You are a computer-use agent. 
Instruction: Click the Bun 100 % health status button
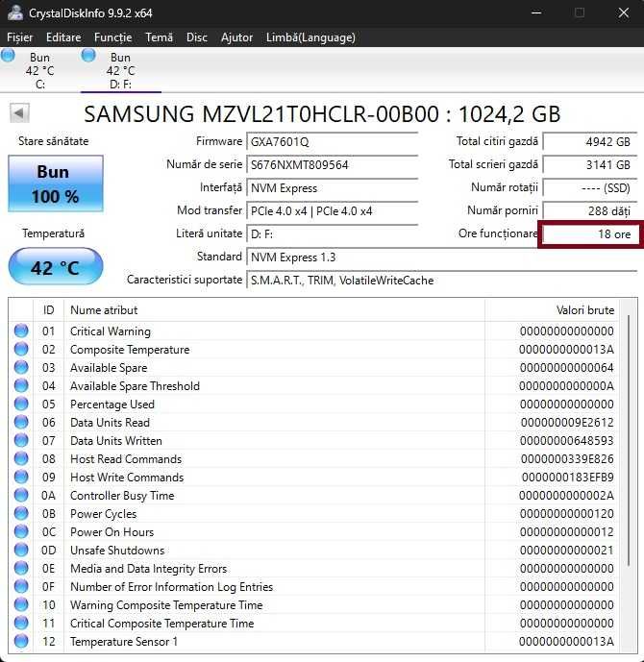[x=56, y=184]
